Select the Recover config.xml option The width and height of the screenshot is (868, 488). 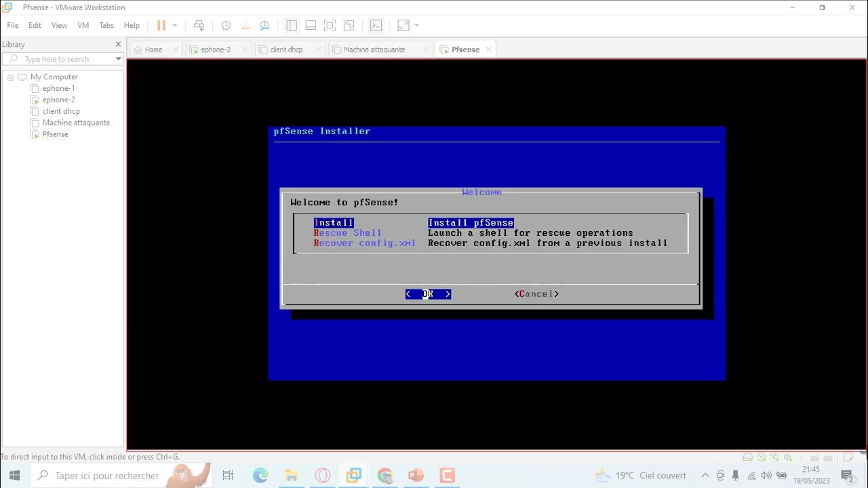364,243
